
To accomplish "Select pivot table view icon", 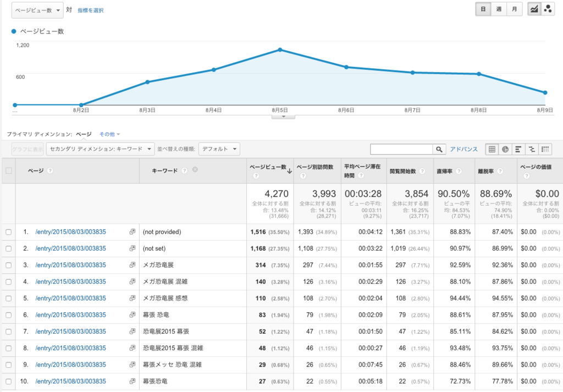I will (x=545, y=149).
